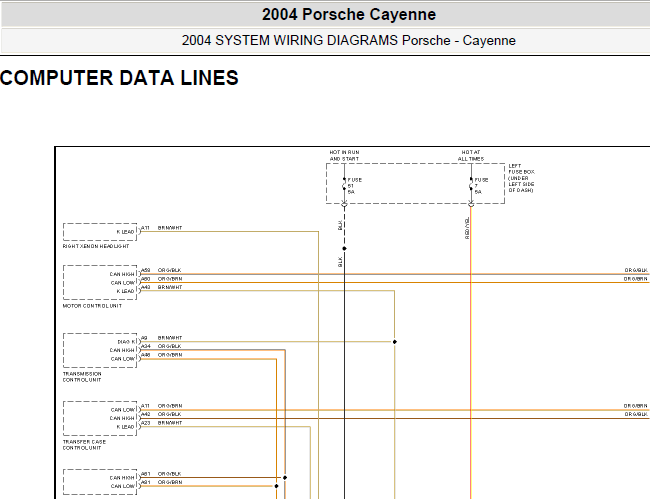650x499 pixels.
Task: Click "K LEAD" inside the Transfer Case Control Unit
Action: (126, 427)
